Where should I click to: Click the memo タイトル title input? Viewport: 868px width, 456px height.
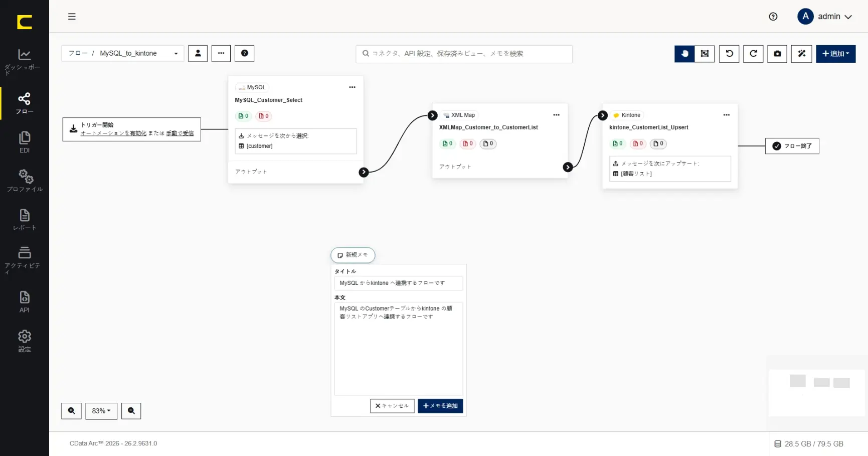[399, 283]
